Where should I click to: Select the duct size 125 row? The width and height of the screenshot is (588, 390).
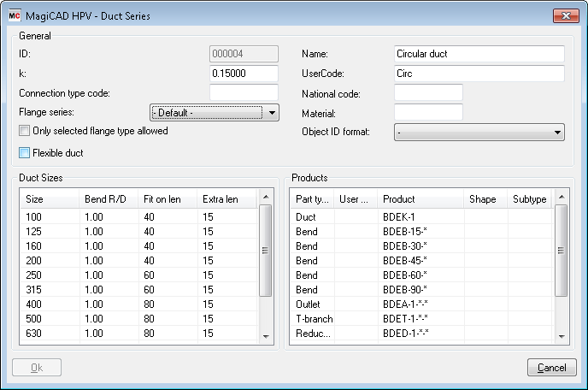coord(138,232)
